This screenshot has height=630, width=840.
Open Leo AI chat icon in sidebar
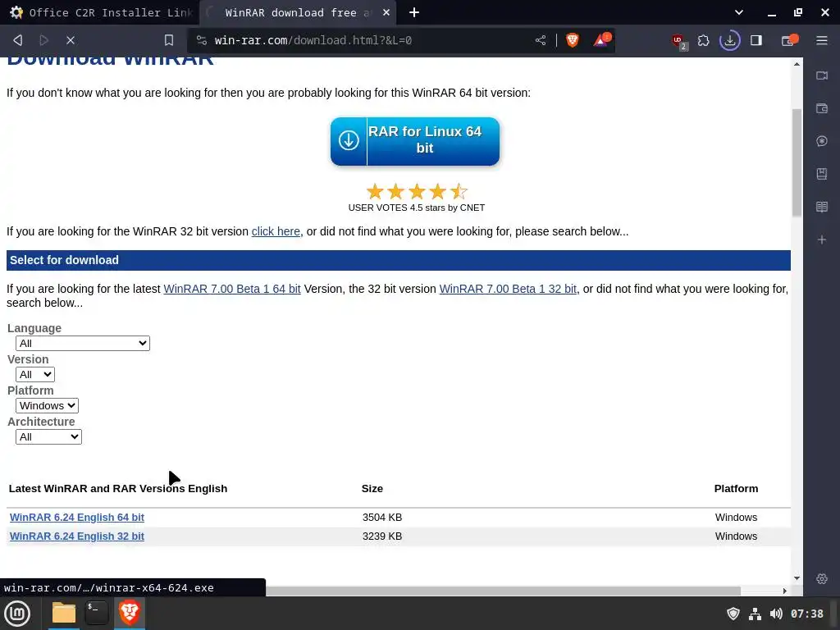822,141
